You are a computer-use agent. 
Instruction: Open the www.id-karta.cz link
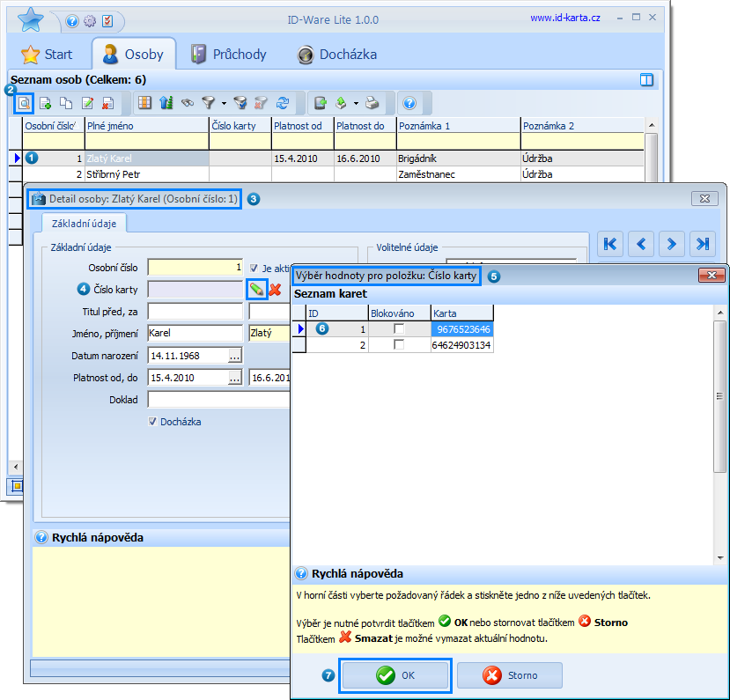pos(565,18)
